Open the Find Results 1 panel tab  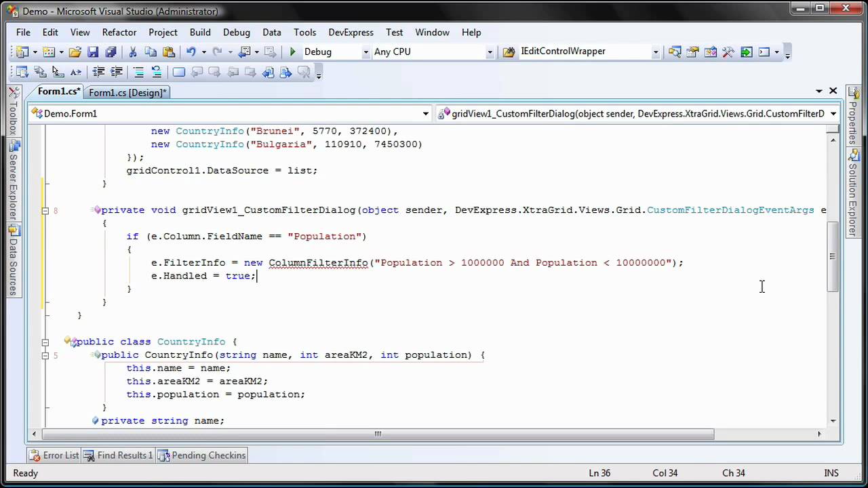[x=118, y=455]
